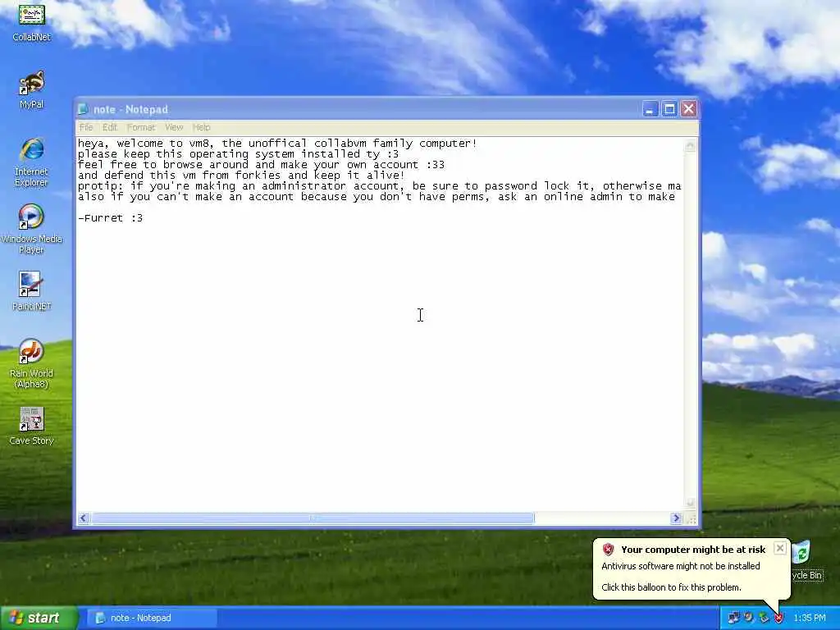Click the horizontal scrollbar thumb in Notepad
This screenshot has height=630, width=840.
tap(313, 518)
